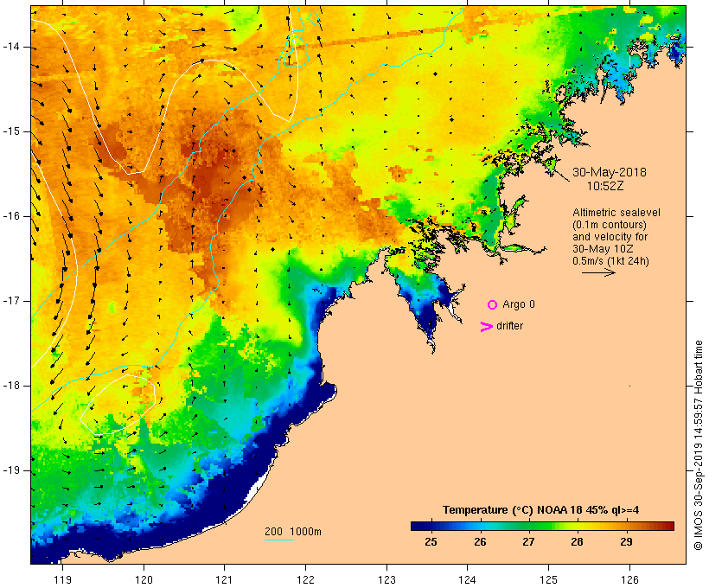Click the longitude axis label 120
Image resolution: width=709 pixels, height=588 pixels.
[144, 580]
